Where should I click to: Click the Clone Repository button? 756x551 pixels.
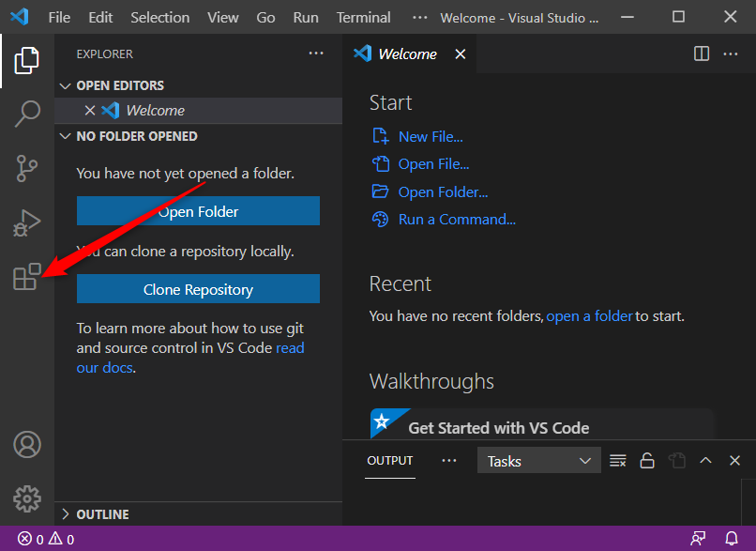pos(198,289)
